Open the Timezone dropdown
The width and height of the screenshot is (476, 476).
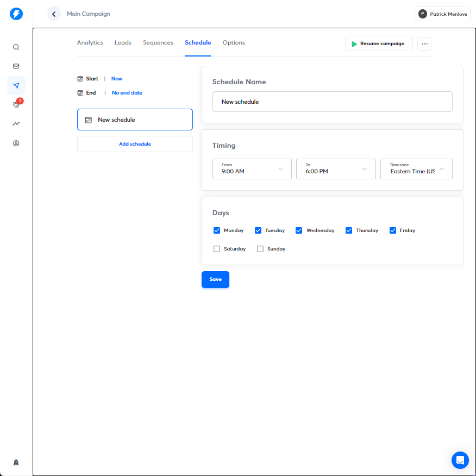[416, 169]
